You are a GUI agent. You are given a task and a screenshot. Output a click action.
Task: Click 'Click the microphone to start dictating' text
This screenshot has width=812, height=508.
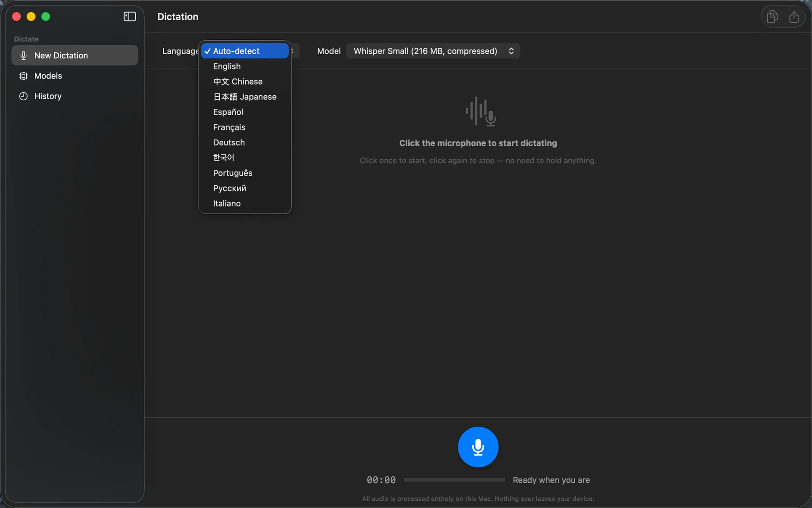478,143
